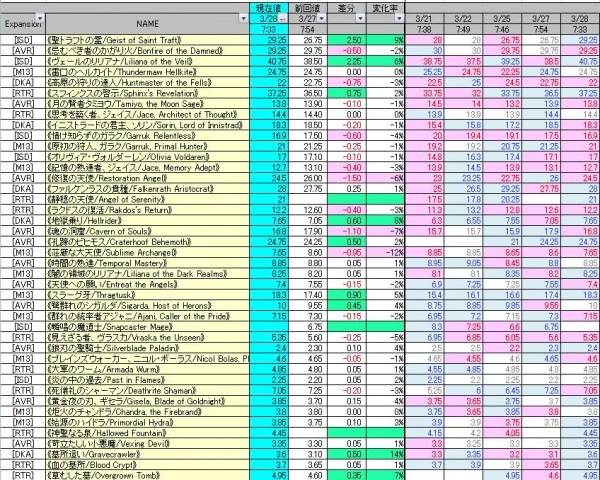600x480 pixels.
Task: Select the Deathrite Shaman name cell
Action: click(x=147, y=391)
